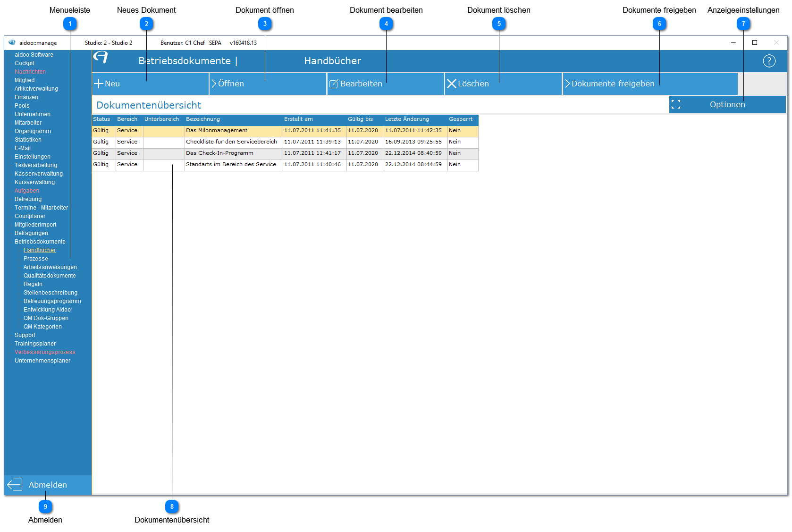Select the 'Das Check-In-Programm' row
This screenshot has height=532, width=792.
coord(285,153)
